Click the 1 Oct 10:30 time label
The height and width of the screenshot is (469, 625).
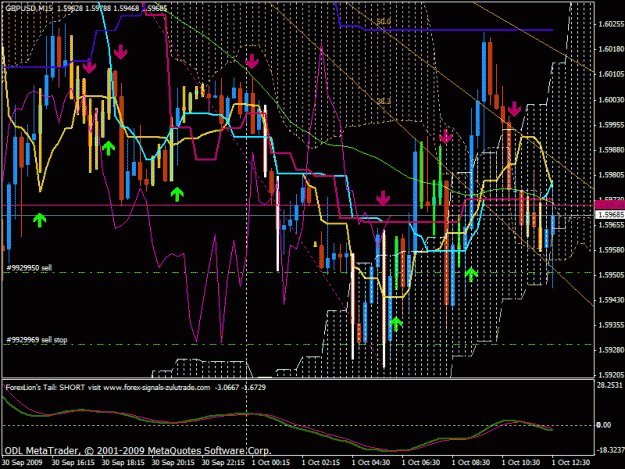pyautogui.click(x=521, y=463)
